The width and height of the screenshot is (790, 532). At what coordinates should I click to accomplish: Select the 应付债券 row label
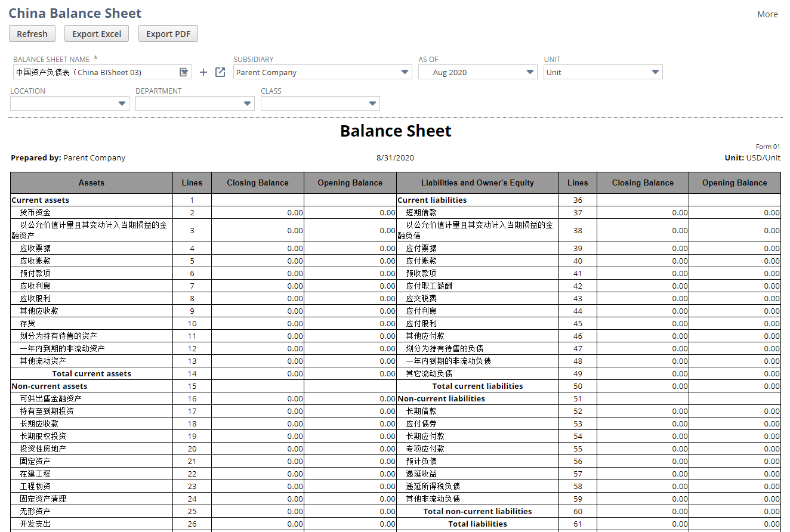[421, 424]
